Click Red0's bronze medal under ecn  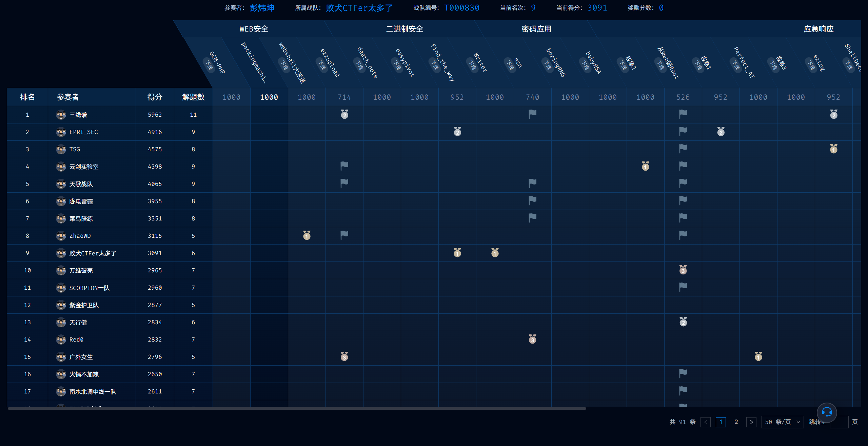tap(532, 339)
